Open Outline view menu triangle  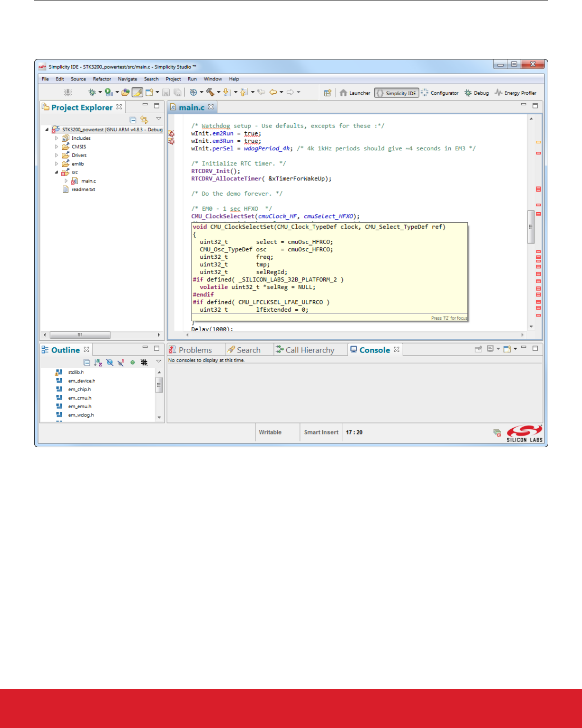click(159, 362)
